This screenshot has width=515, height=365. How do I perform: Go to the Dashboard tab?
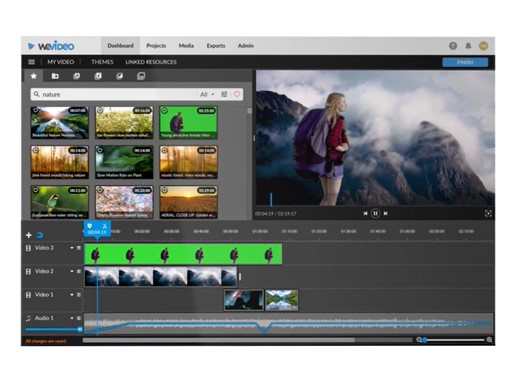click(x=120, y=46)
